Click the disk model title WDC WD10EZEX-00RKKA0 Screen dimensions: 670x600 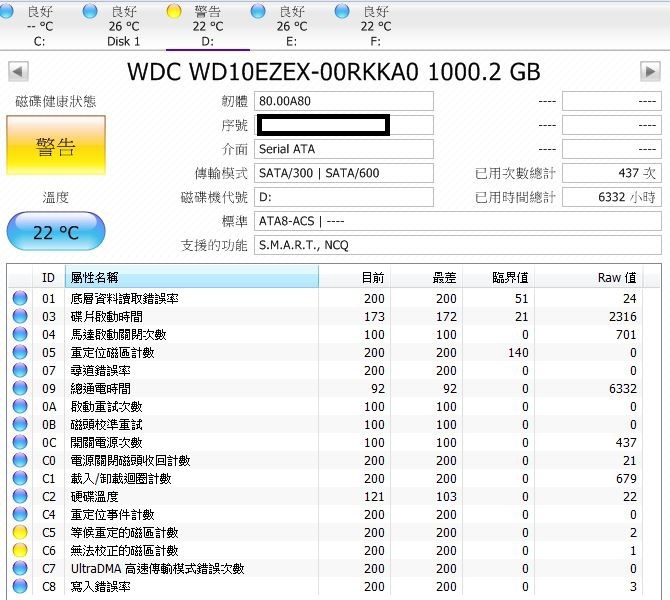[273, 71]
